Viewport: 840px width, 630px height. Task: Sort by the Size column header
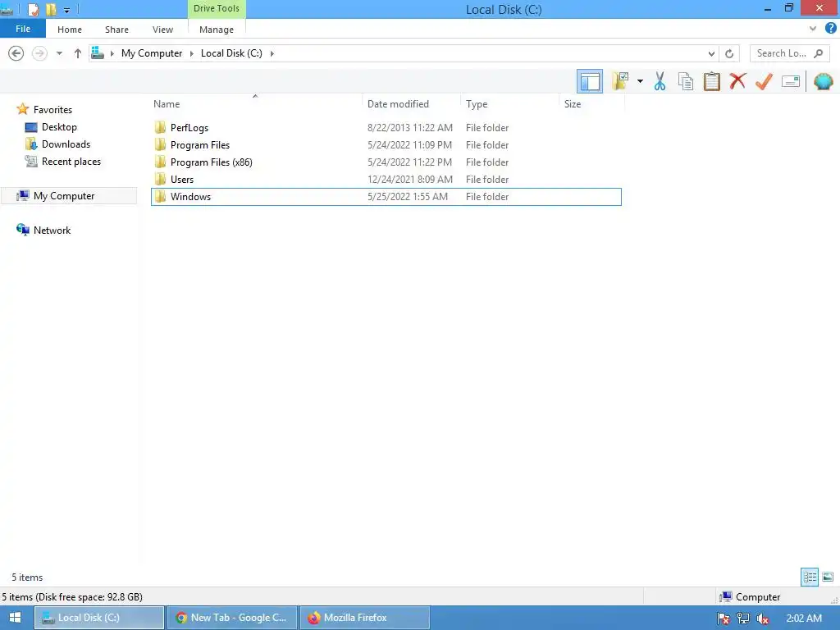pos(591,104)
